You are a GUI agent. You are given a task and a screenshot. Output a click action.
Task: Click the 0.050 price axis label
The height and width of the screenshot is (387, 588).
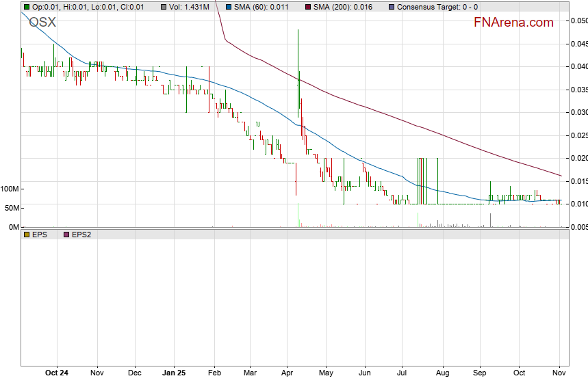click(578, 21)
